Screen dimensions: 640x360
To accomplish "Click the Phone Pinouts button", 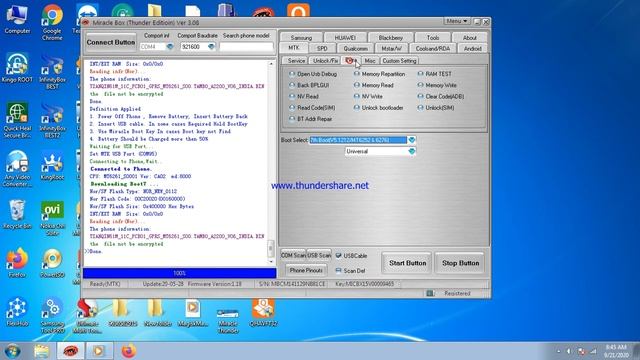I will coord(306,270).
